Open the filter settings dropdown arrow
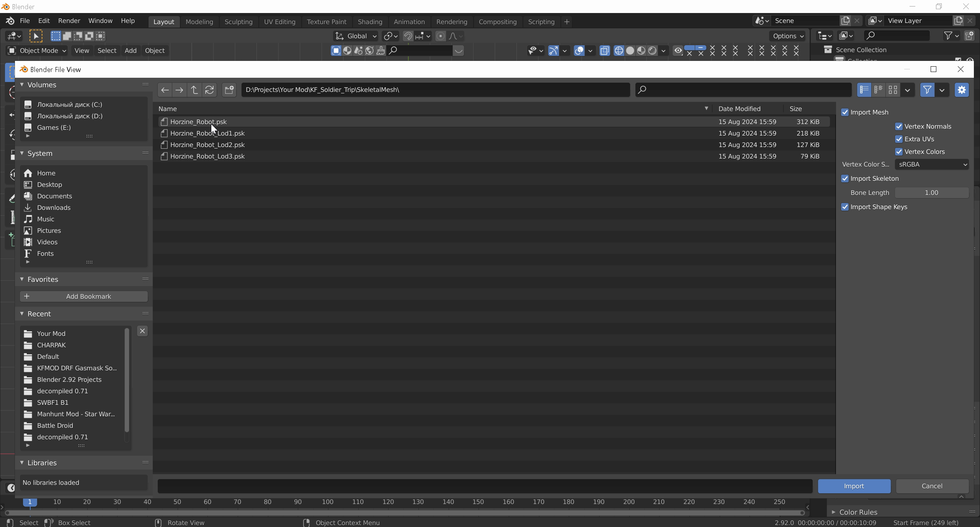This screenshot has height=527, width=980. click(942, 90)
